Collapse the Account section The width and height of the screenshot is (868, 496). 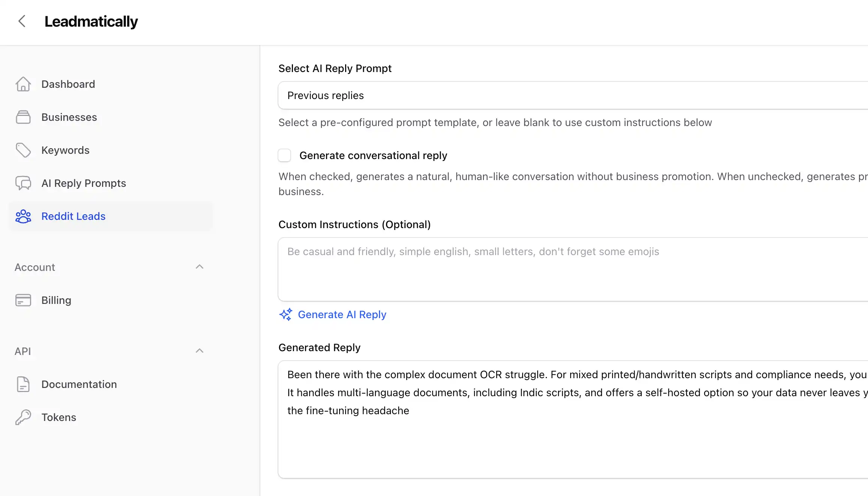click(200, 267)
